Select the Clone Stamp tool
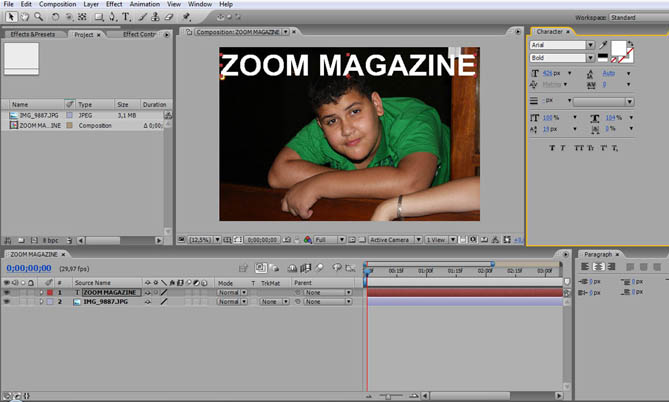Image resolution: width=669 pixels, height=402 pixels. tap(157, 17)
